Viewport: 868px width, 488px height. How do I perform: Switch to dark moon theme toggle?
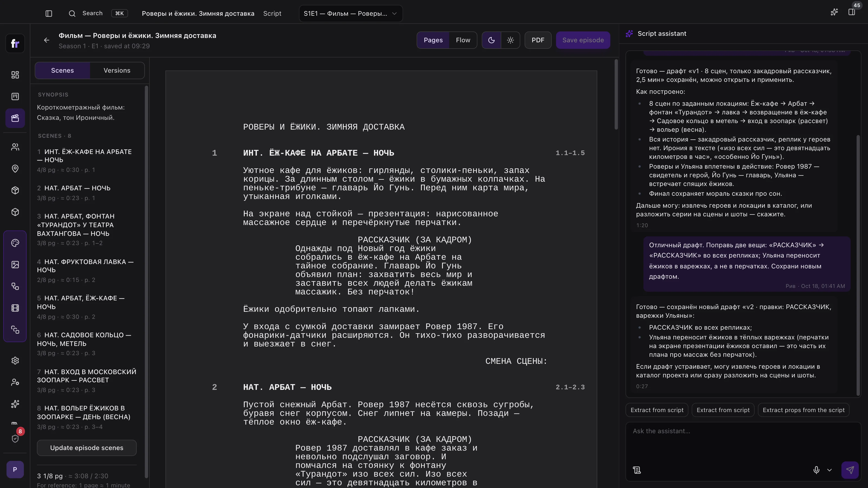(491, 40)
